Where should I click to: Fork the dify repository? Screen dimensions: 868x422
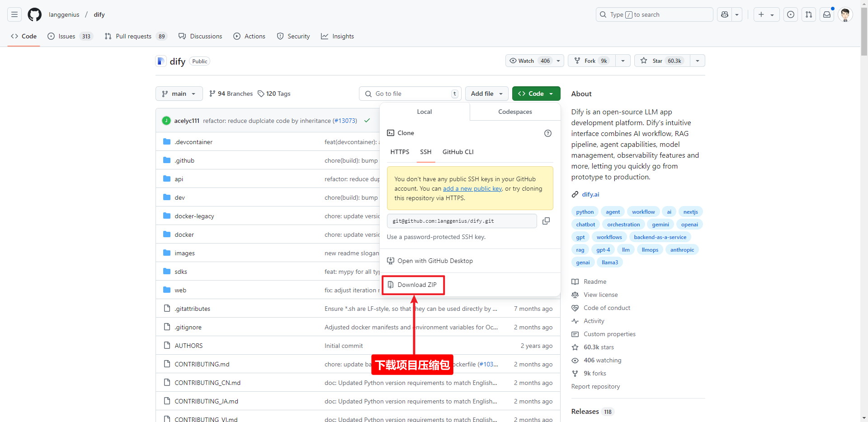coord(591,61)
